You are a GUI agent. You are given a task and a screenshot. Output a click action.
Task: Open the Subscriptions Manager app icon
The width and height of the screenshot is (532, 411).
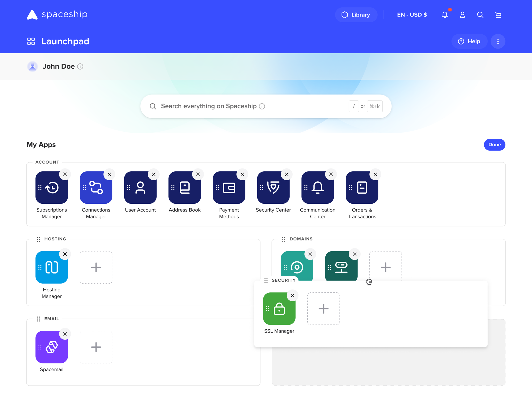tap(52, 188)
